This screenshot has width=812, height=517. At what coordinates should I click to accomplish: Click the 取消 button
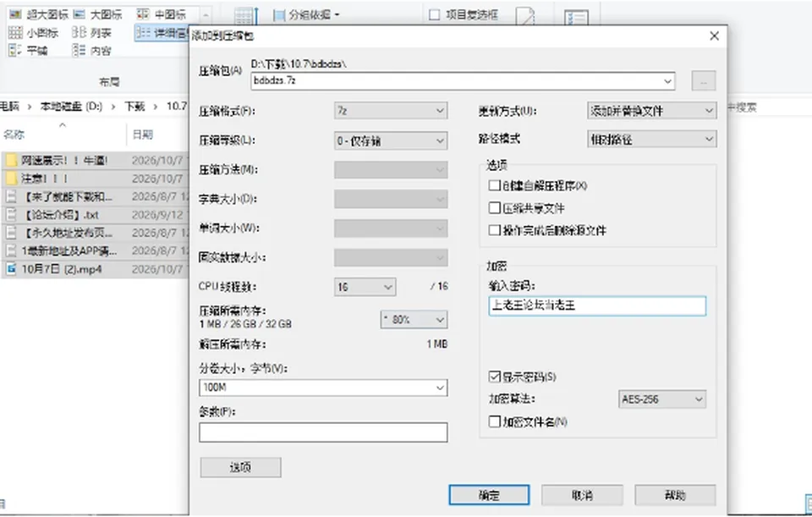(x=582, y=495)
